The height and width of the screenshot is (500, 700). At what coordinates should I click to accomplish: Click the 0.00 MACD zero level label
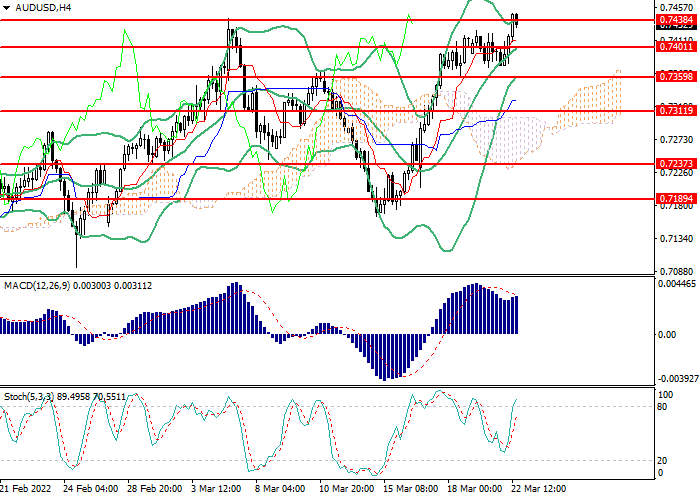click(x=667, y=334)
